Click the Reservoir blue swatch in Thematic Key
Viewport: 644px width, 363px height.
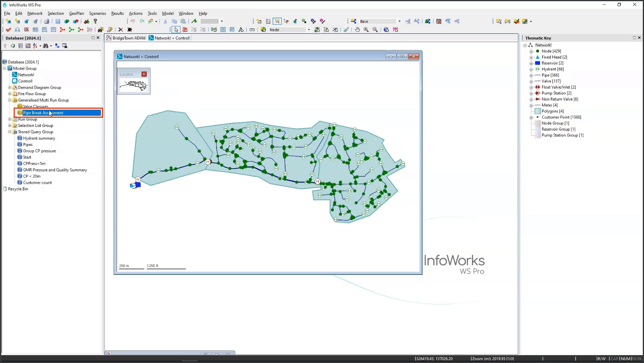pos(538,63)
